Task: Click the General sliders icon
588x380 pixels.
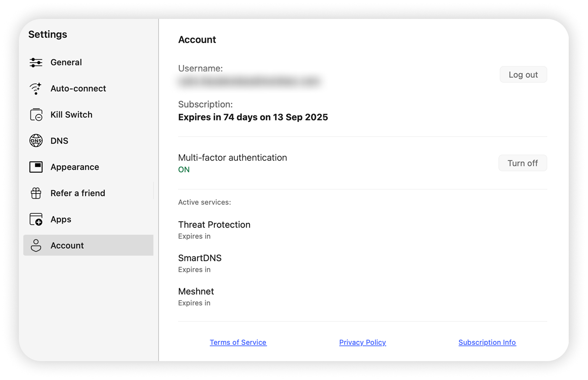Action: tap(36, 63)
